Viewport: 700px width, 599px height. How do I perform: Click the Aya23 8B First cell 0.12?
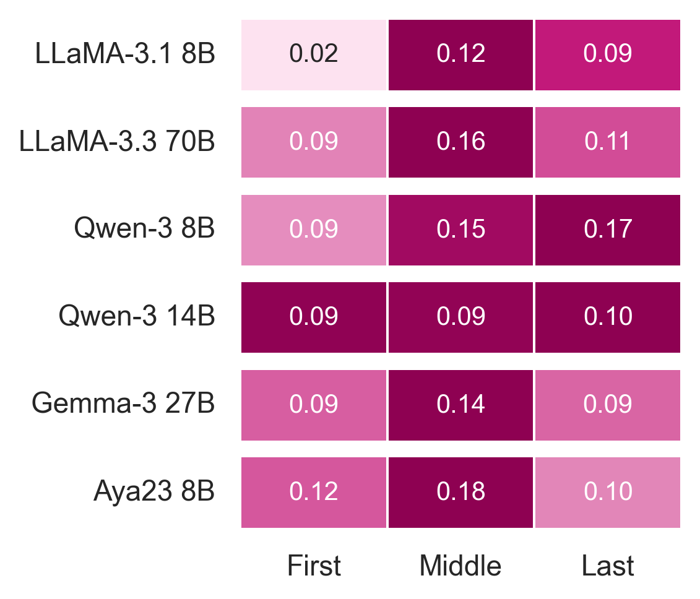point(314,492)
